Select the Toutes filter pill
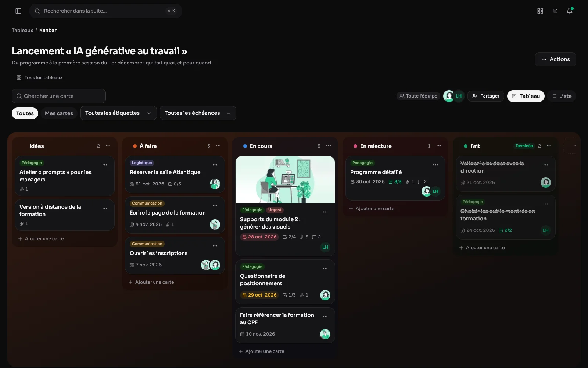The image size is (588, 368). [x=25, y=113]
